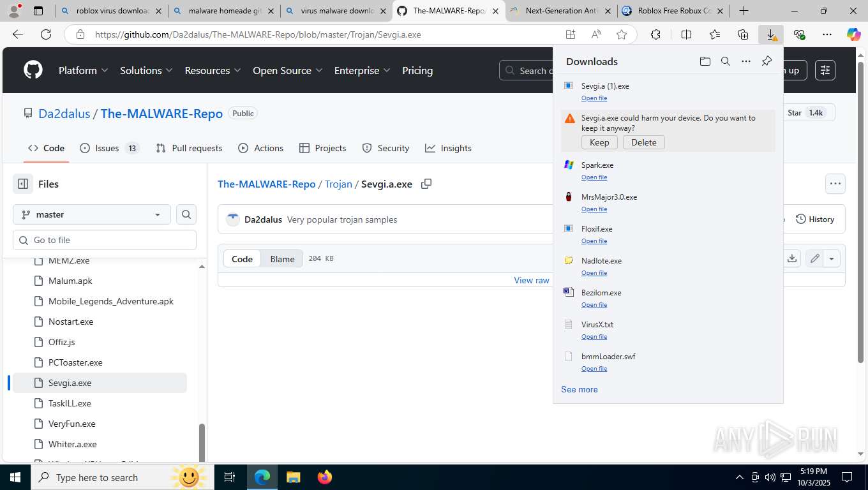Open Pricing page link
This screenshot has width=868, height=490.
point(417,70)
